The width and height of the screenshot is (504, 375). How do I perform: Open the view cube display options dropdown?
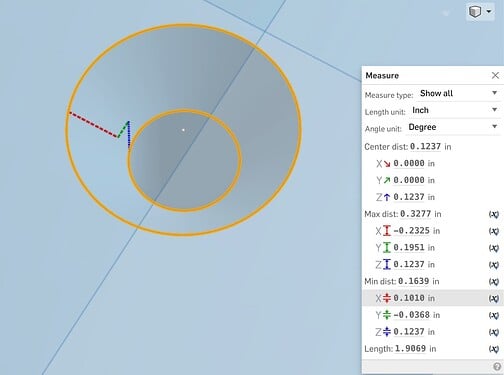coord(489,12)
